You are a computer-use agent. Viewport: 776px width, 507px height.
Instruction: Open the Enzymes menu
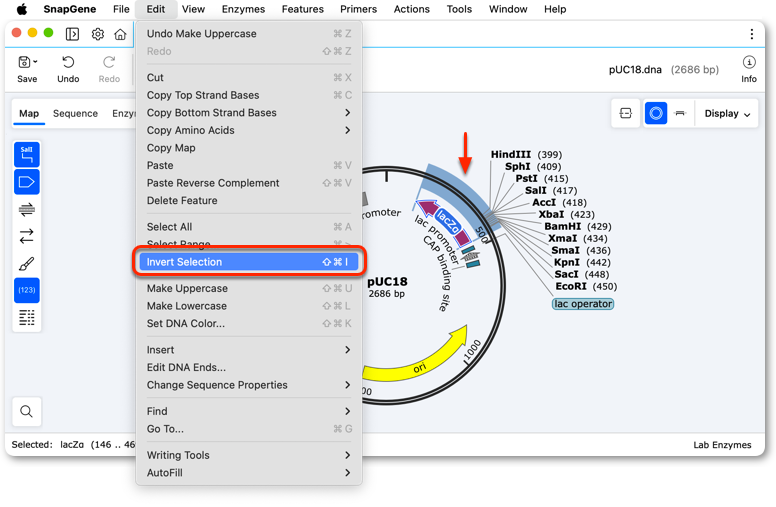pos(243,9)
